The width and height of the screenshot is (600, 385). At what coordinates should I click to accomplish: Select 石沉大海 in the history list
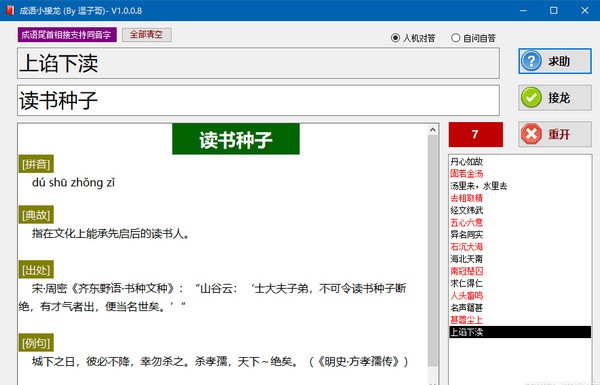[466, 247]
